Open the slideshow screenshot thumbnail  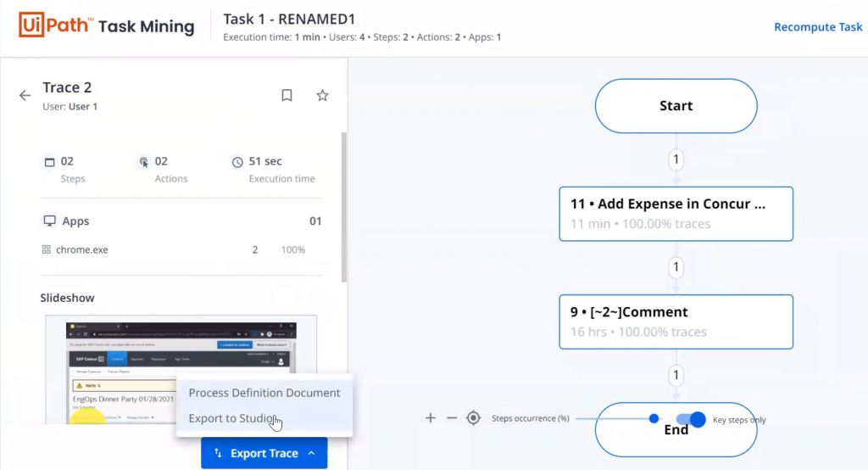click(181, 370)
